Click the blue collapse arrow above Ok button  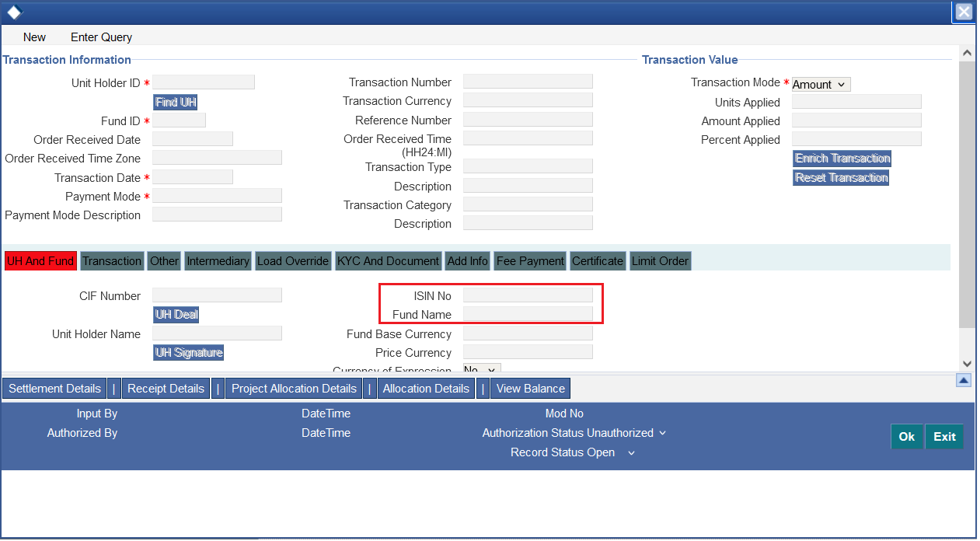pos(964,380)
